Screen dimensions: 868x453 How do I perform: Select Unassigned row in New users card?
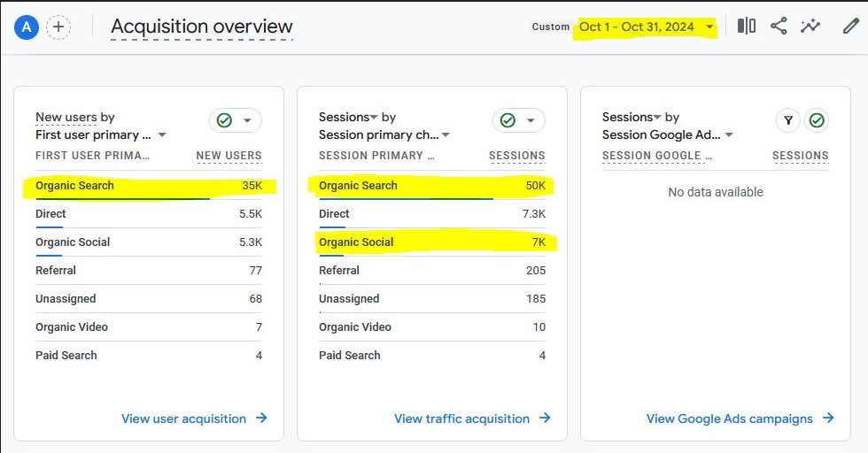point(149,299)
